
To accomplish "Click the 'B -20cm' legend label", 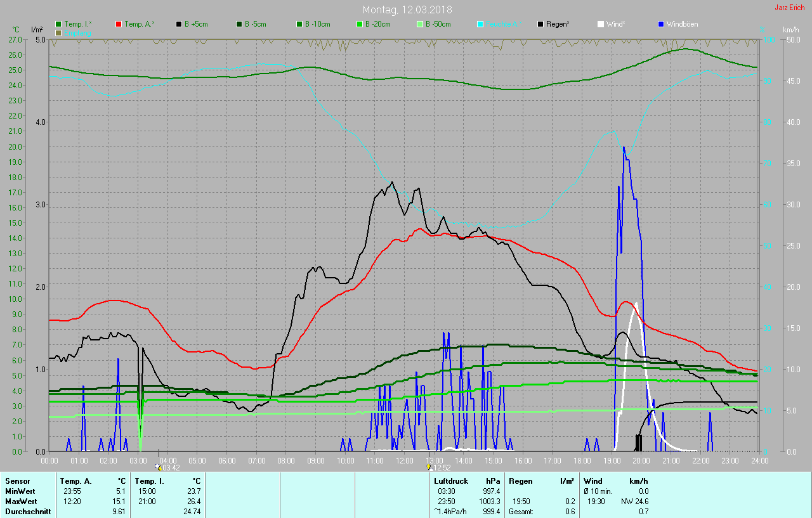I will click(378, 24).
